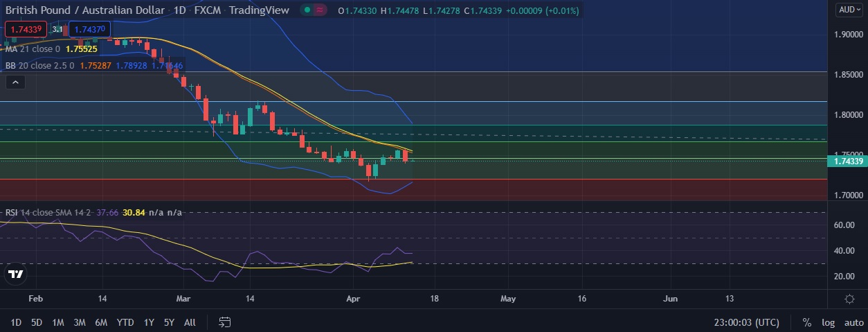Viewport: 868px width, 332px height.
Task: Click the TradingView text in title
Action: 260,10
